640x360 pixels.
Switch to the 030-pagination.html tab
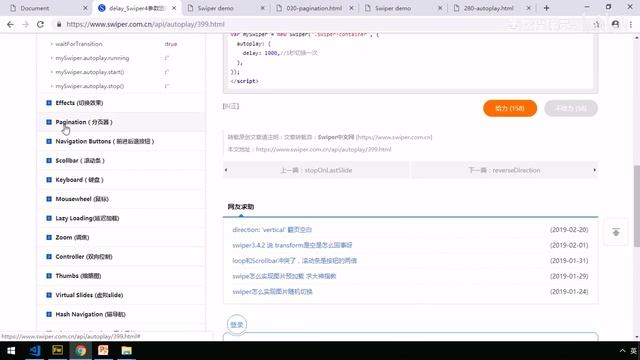pos(313,8)
